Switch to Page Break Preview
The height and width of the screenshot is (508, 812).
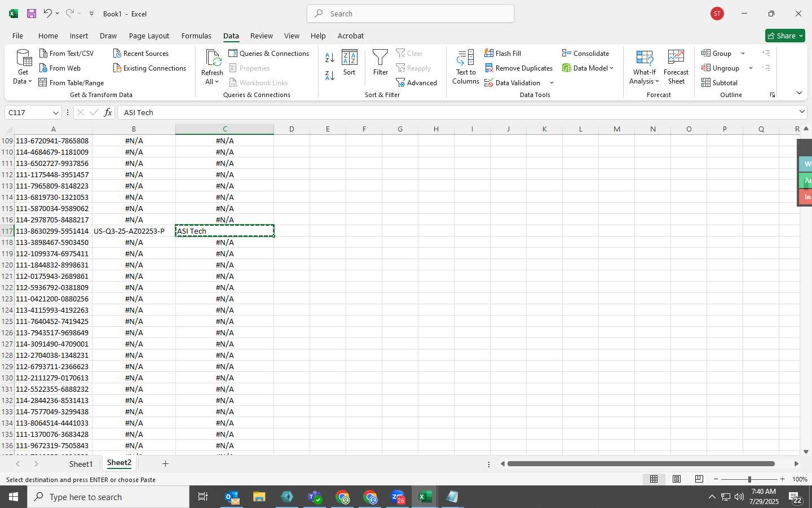[699, 479]
